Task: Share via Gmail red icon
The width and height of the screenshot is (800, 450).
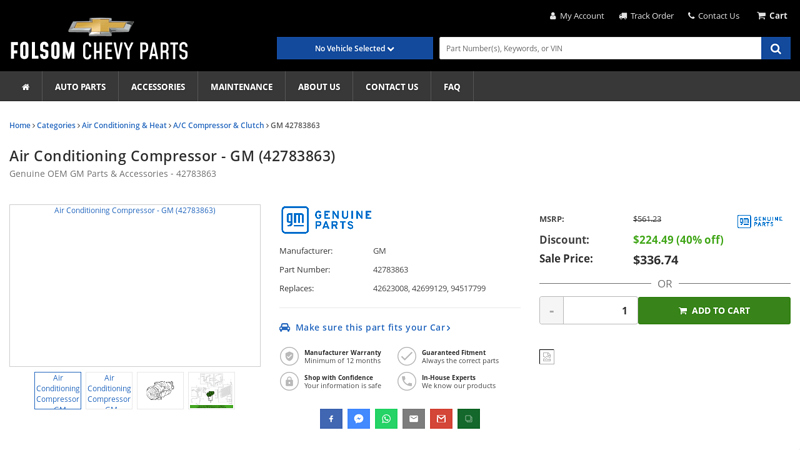Action: (441, 419)
